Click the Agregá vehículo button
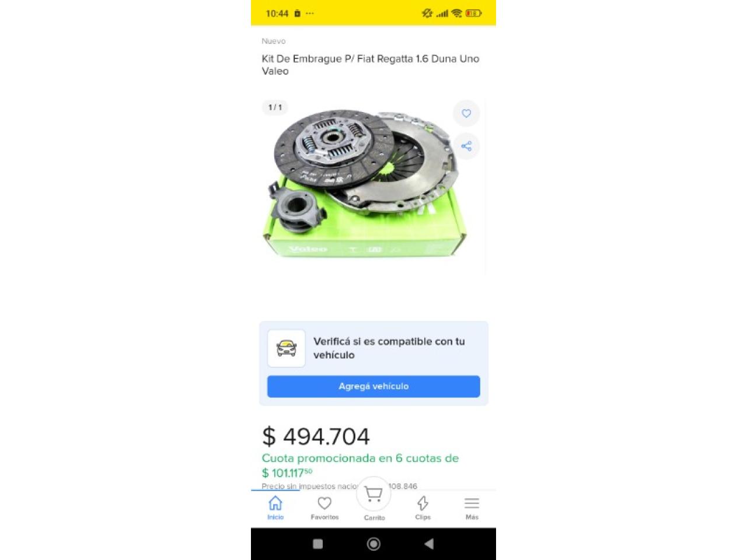The height and width of the screenshot is (560, 747). click(373, 386)
